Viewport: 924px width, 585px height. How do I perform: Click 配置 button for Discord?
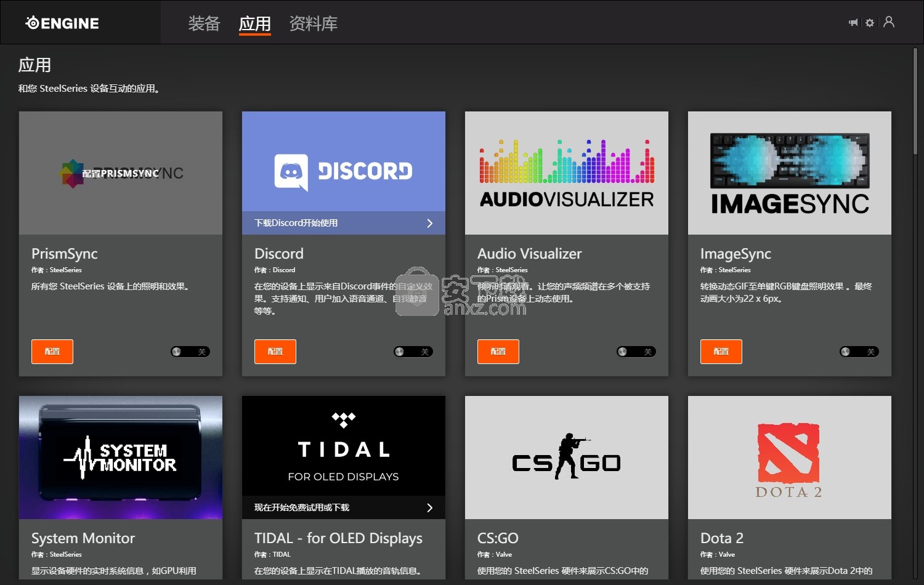(275, 352)
